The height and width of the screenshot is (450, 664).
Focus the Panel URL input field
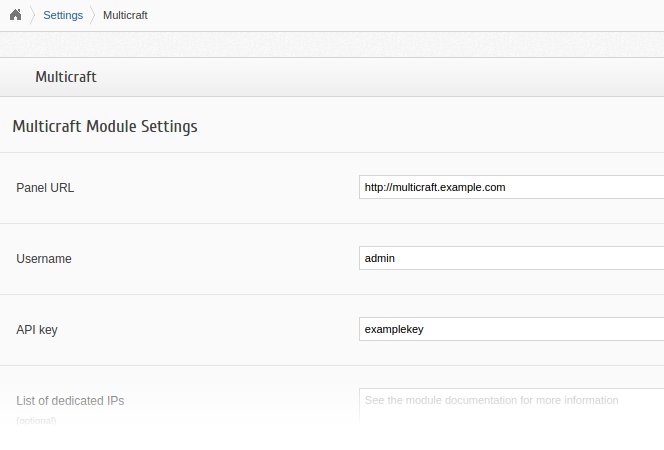[x=512, y=187]
